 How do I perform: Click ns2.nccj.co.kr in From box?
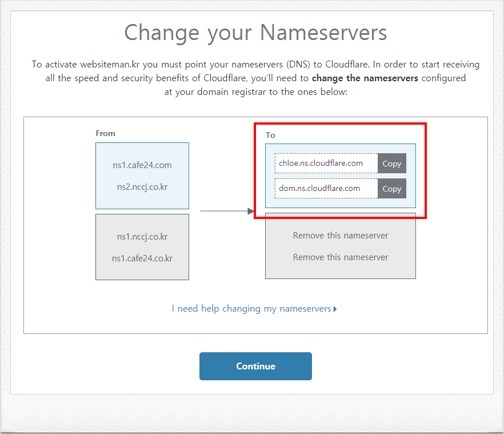click(142, 187)
